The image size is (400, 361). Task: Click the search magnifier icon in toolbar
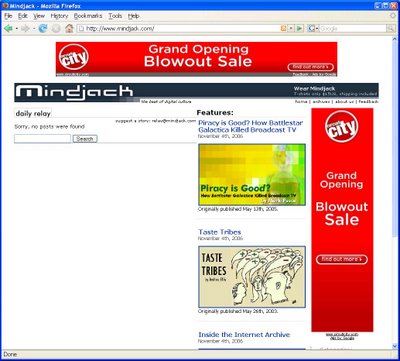coord(391,29)
